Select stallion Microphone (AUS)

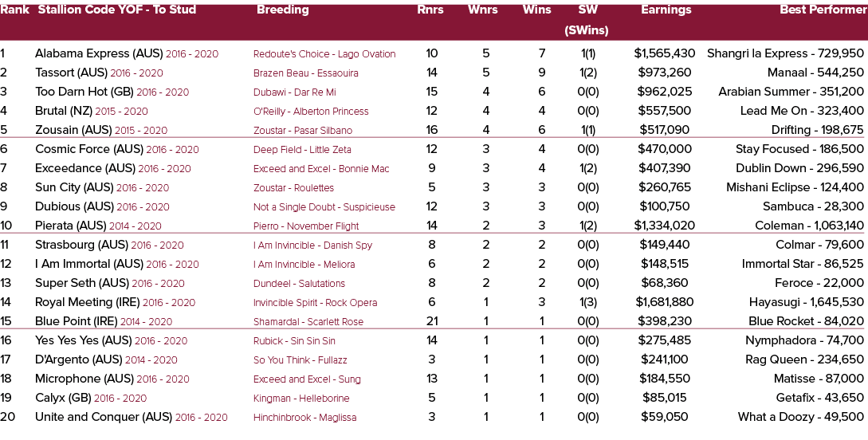coord(84,379)
